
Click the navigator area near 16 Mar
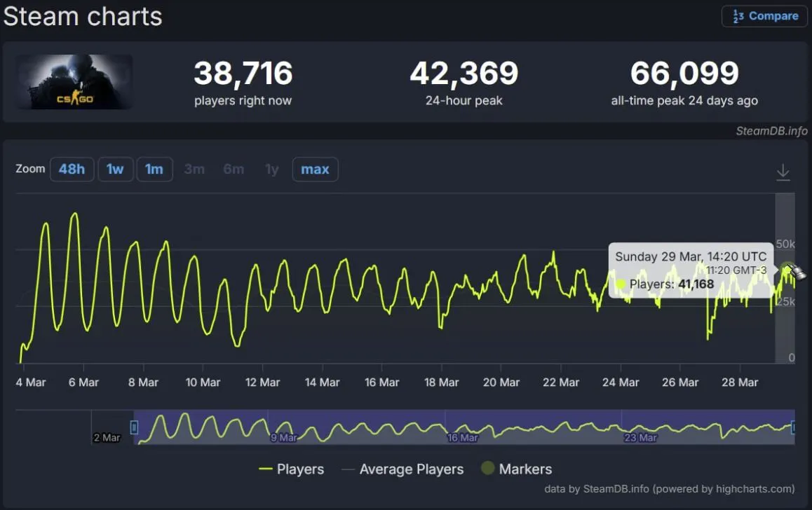(x=463, y=438)
